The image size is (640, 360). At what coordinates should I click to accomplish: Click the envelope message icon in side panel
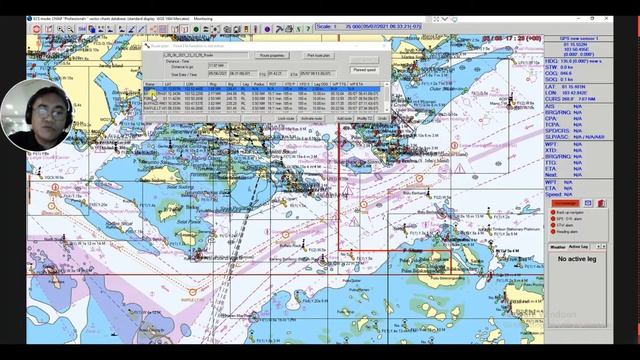(x=588, y=203)
